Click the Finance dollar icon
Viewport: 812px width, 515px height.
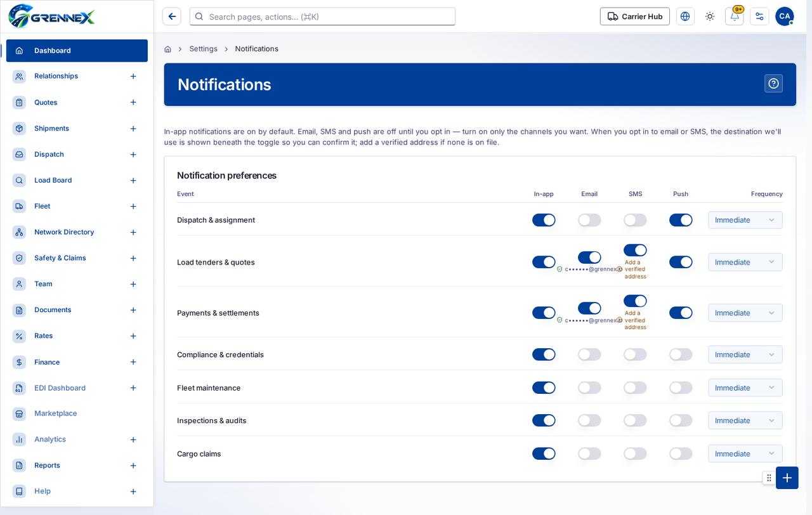click(19, 362)
